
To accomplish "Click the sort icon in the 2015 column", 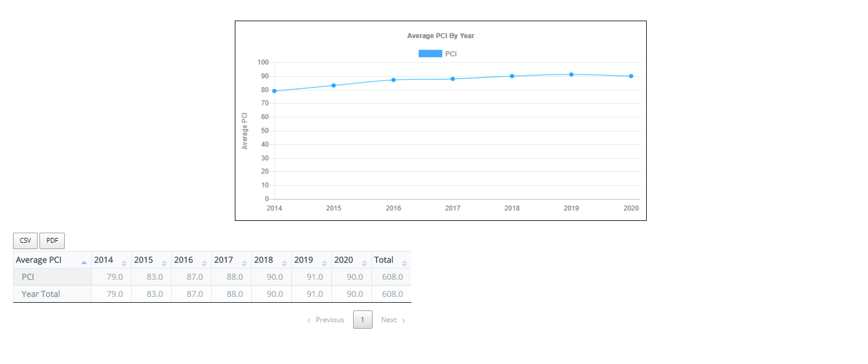I will click(164, 263).
